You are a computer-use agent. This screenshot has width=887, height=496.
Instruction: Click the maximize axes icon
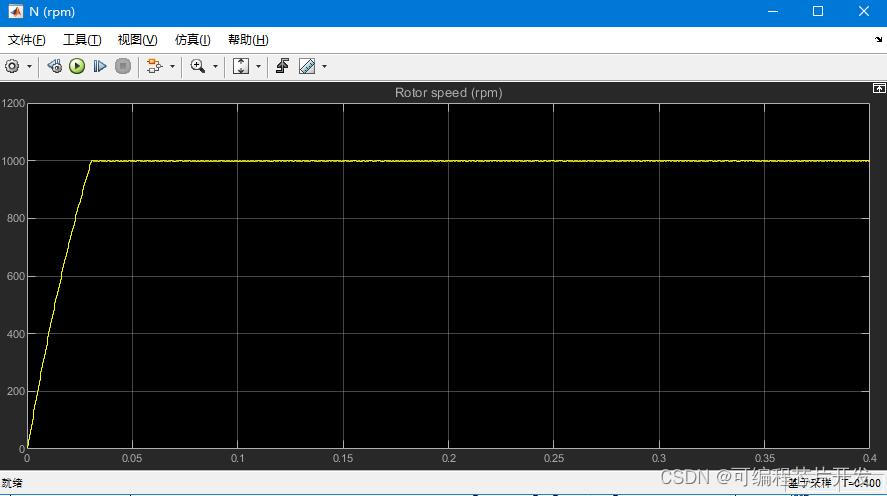(x=879, y=88)
